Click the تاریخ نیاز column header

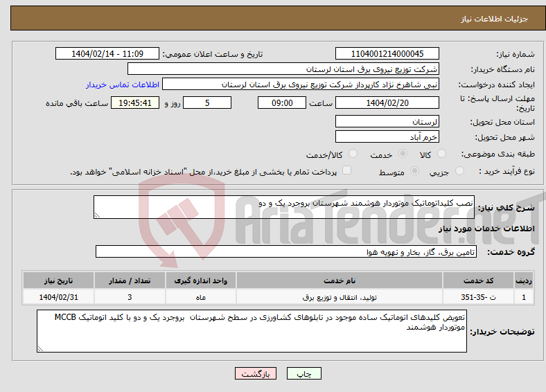point(58,280)
